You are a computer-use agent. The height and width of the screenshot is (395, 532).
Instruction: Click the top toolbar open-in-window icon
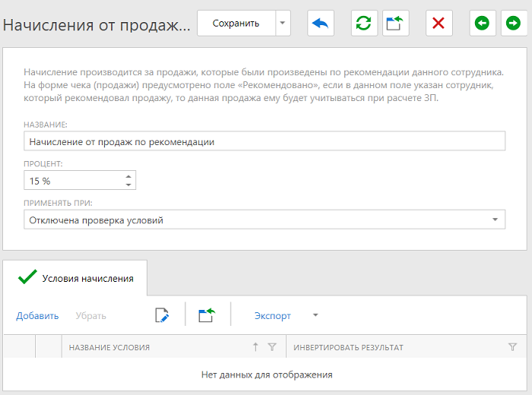tap(396, 23)
